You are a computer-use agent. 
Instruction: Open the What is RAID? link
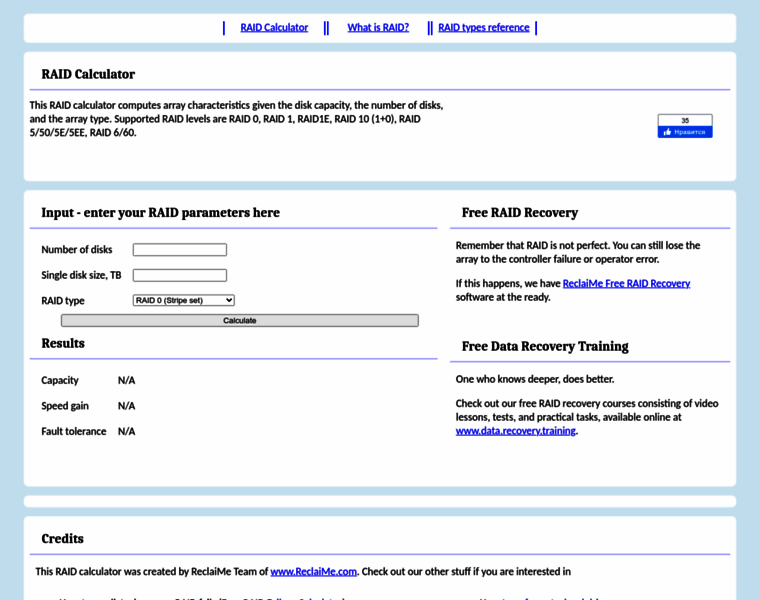378,28
